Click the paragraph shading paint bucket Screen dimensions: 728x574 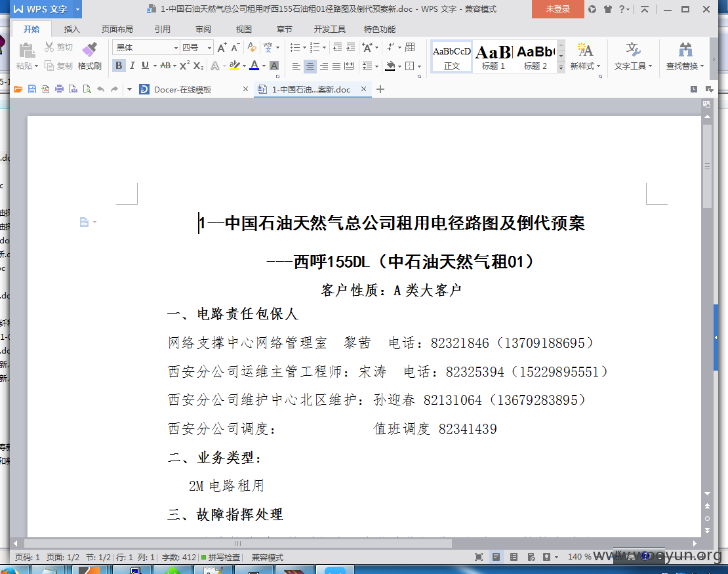[390, 66]
